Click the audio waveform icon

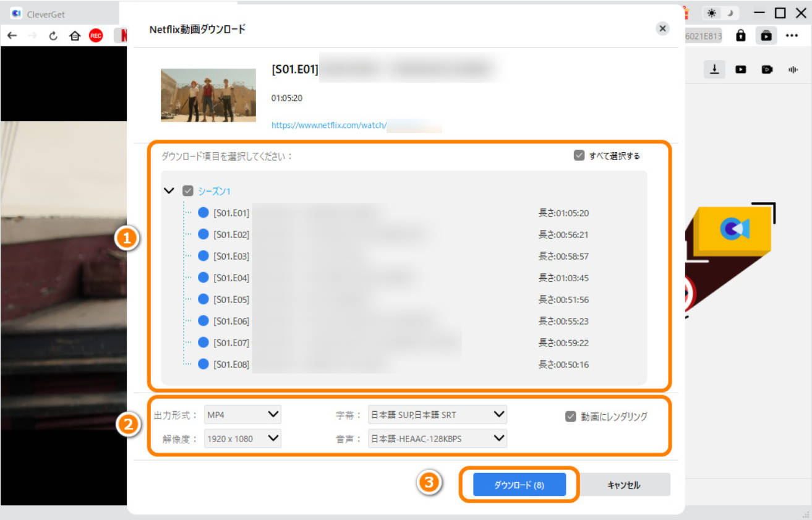coord(792,70)
